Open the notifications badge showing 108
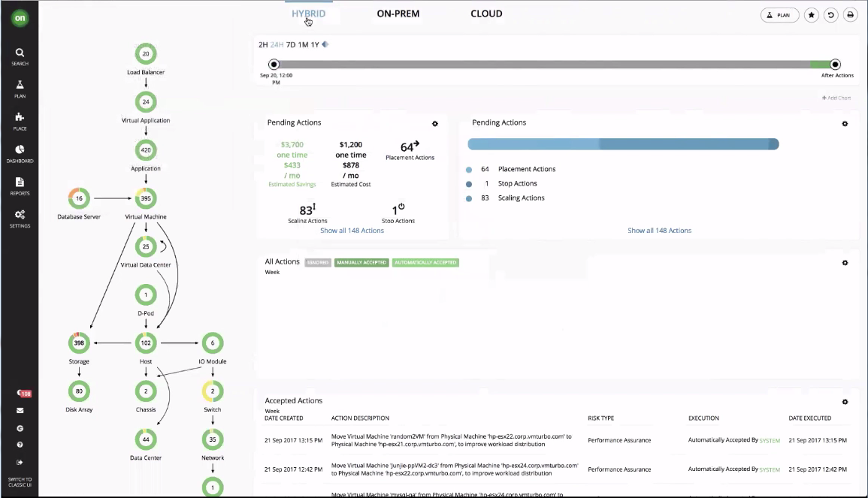The image size is (868, 498). (23, 394)
